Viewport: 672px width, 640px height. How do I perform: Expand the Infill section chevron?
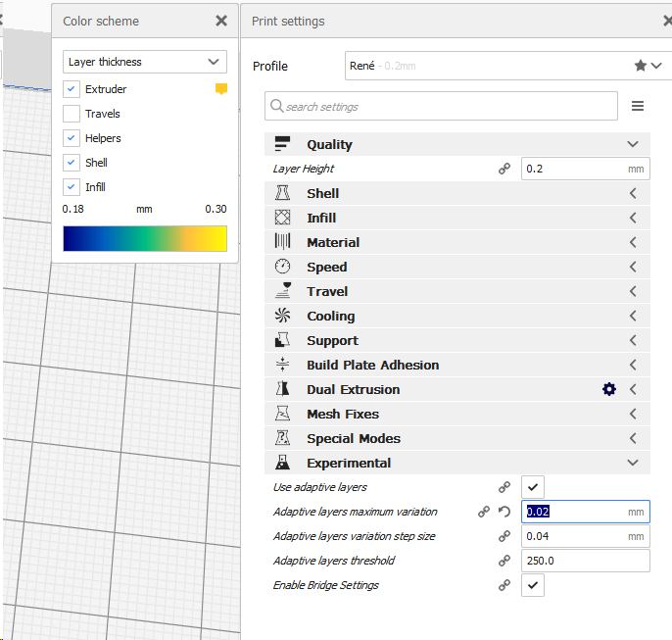(633, 218)
